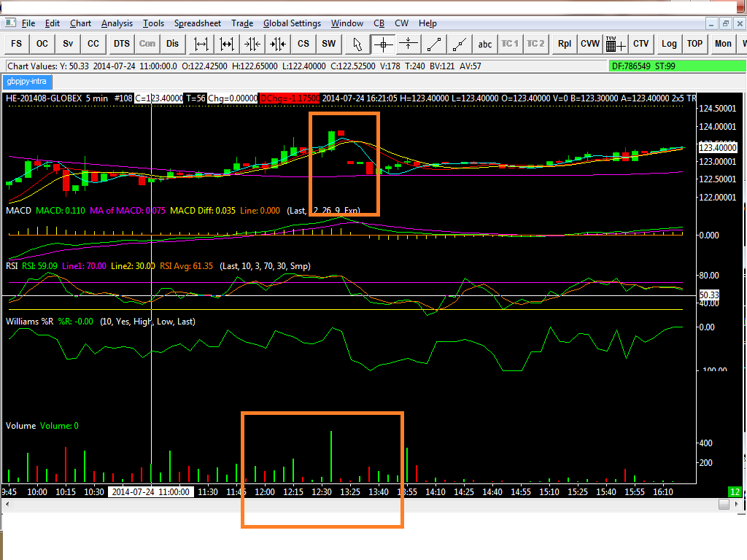
Task: Click the 50.33 crosshair value label
Action: tap(709, 295)
